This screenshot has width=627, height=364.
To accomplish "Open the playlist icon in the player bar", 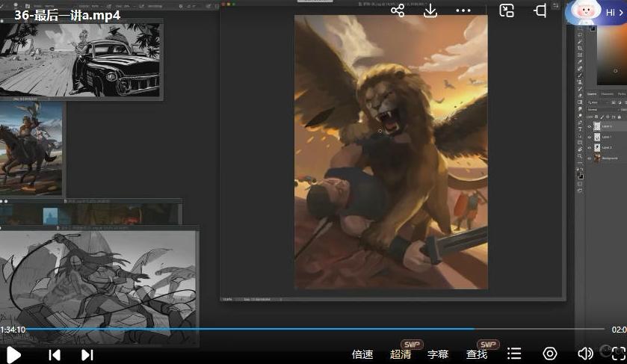I will click(x=514, y=354).
